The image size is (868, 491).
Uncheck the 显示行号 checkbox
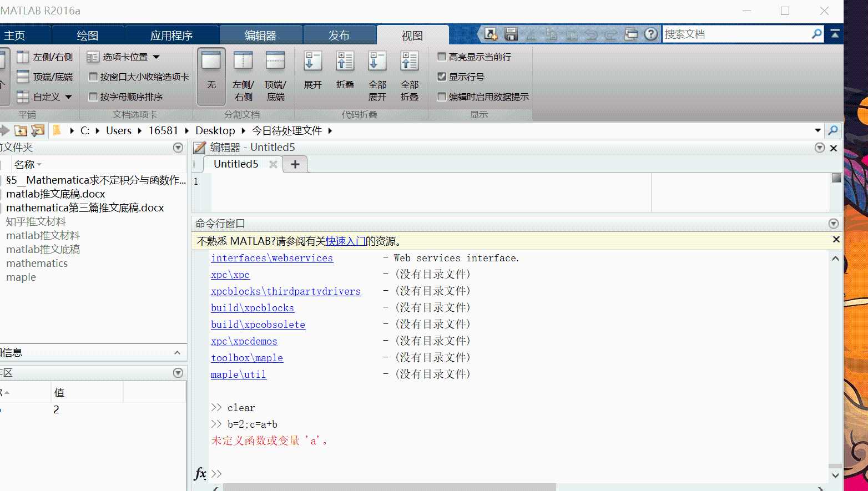click(442, 77)
